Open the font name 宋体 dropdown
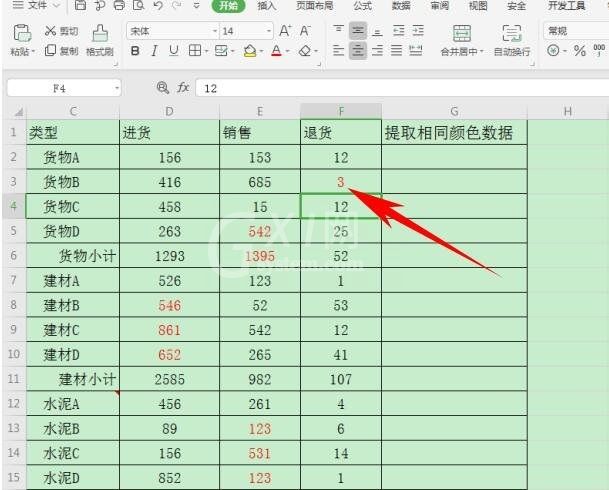Image resolution: width=609 pixels, height=490 pixels. pos(214,31)
